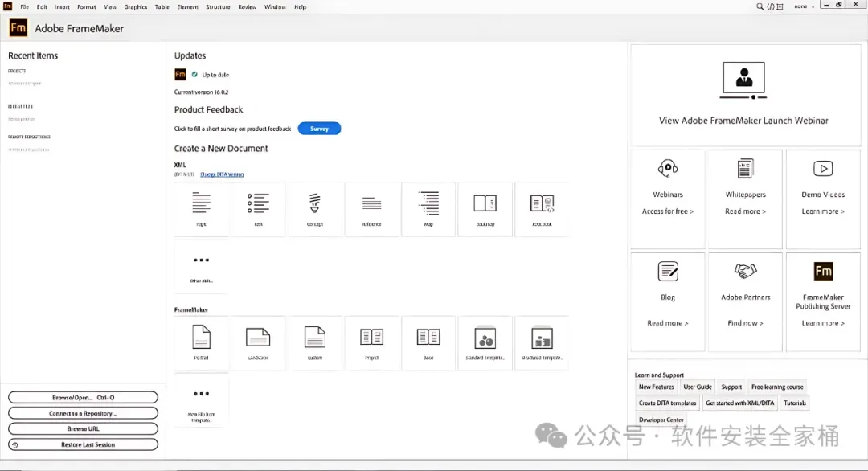
Task: Create a new Landscape FrameMaker document
Action: (258, 343)
